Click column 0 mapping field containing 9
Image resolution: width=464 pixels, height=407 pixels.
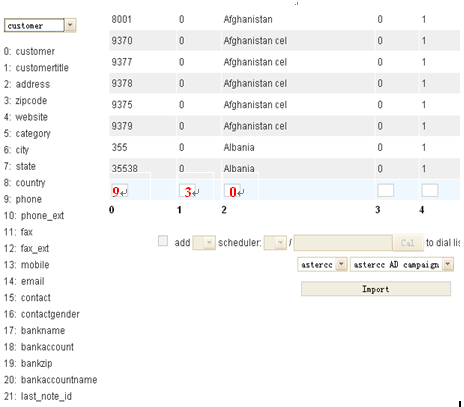tap(120, 191)
